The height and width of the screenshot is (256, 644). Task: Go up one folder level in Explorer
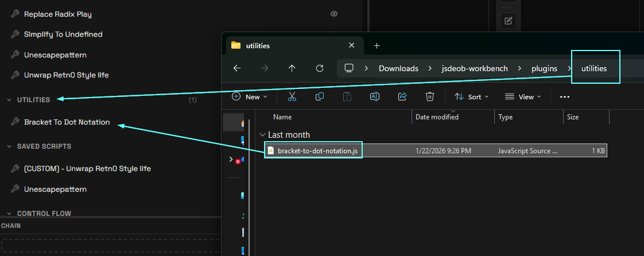[292, 69]
